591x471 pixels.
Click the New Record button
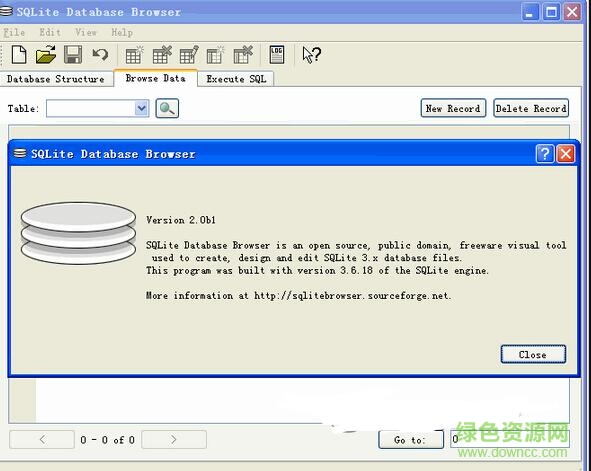click(x=453, y=109)
